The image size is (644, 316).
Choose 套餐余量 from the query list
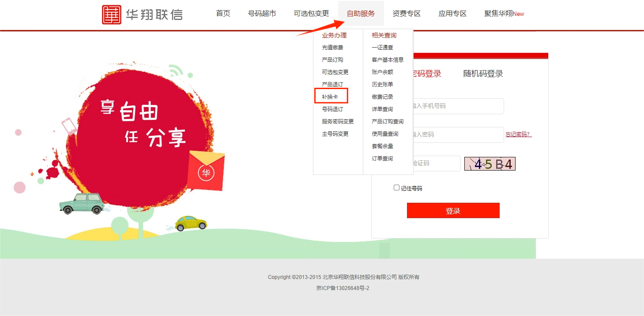(x=382, y=146)
